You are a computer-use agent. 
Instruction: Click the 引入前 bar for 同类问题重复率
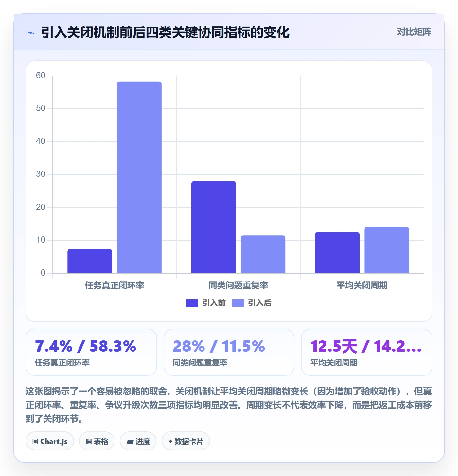(214, 227)
